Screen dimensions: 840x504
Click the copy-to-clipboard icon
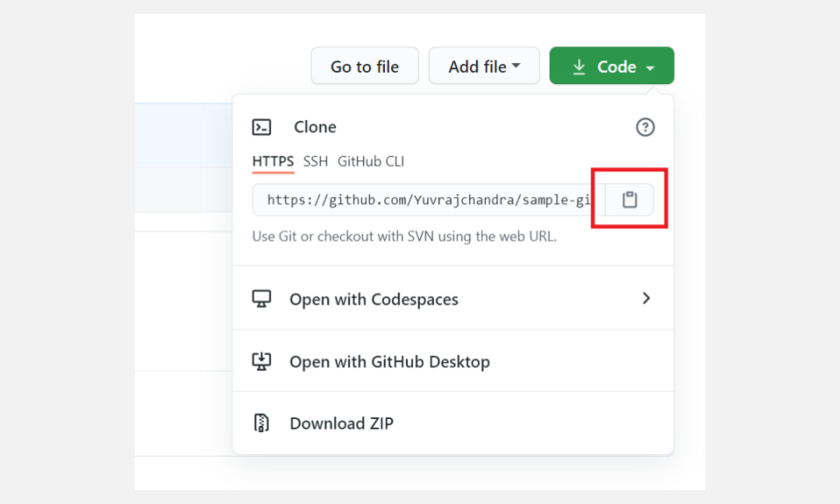point(627,199)
